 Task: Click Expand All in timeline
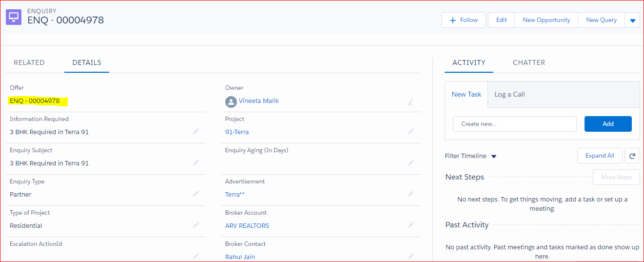point(600,156)
